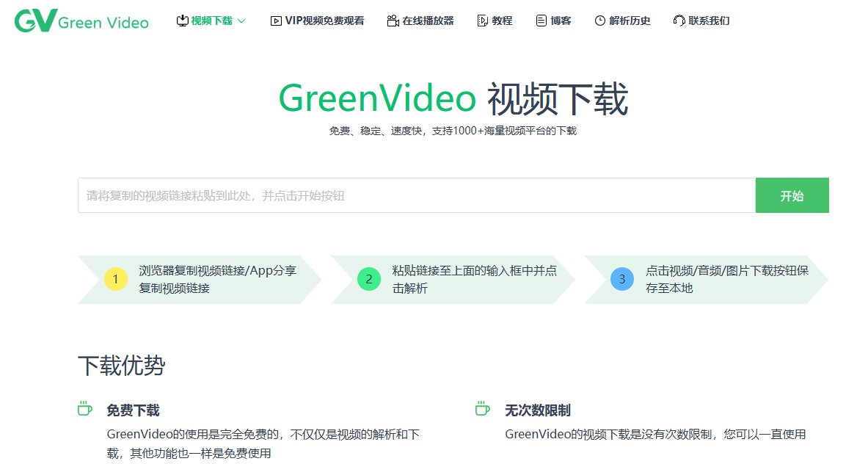Open the 博客 menu item
The height and width of the screenshot is (464, 868).
pos(561,21)
